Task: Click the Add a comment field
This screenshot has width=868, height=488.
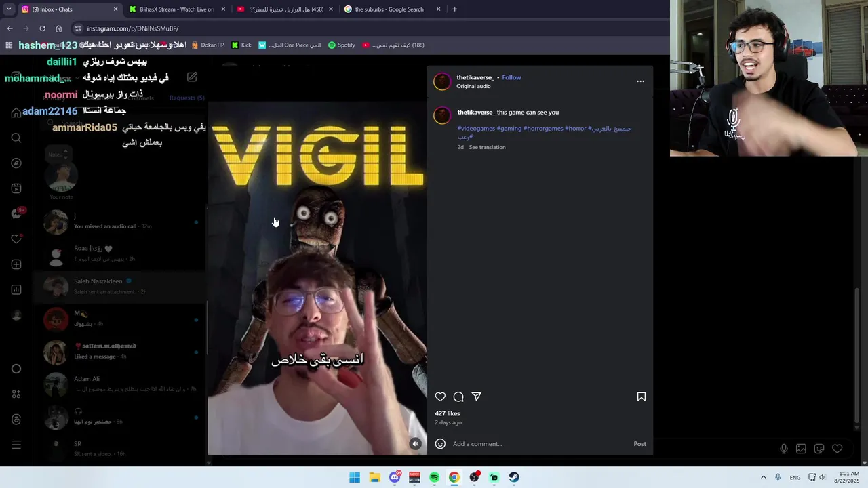Action: point(539,444)
